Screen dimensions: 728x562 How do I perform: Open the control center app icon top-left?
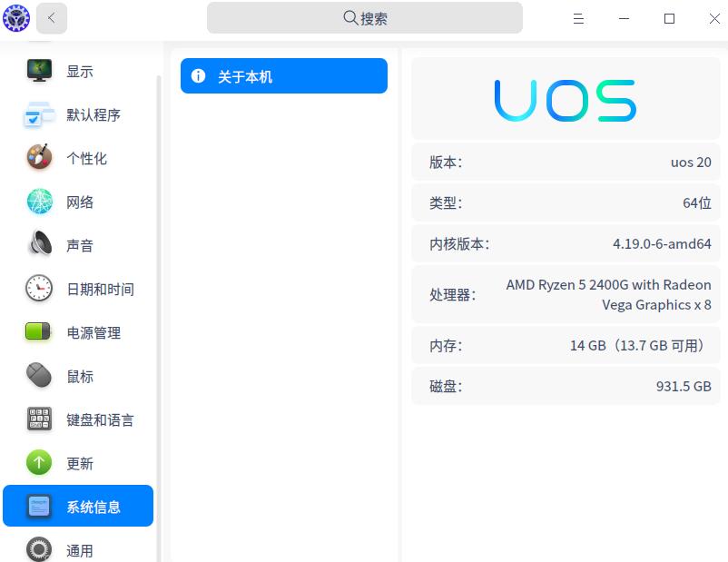tap(16, 17)
